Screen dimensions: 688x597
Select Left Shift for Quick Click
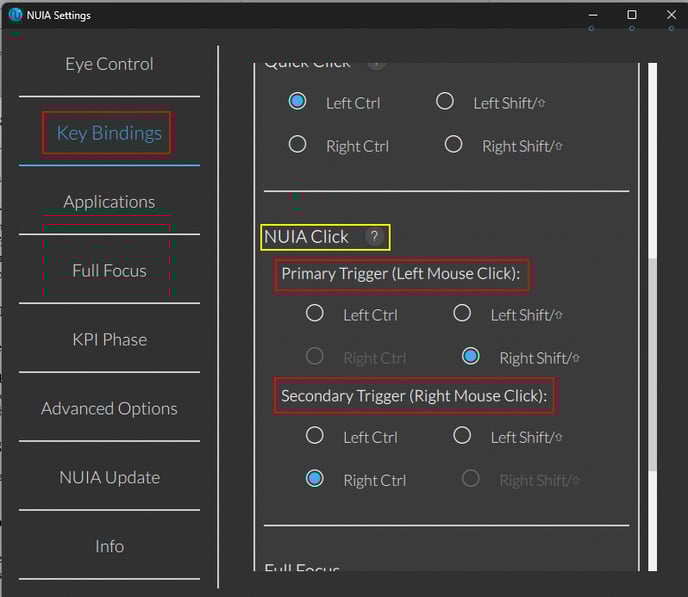click(444, 101)
